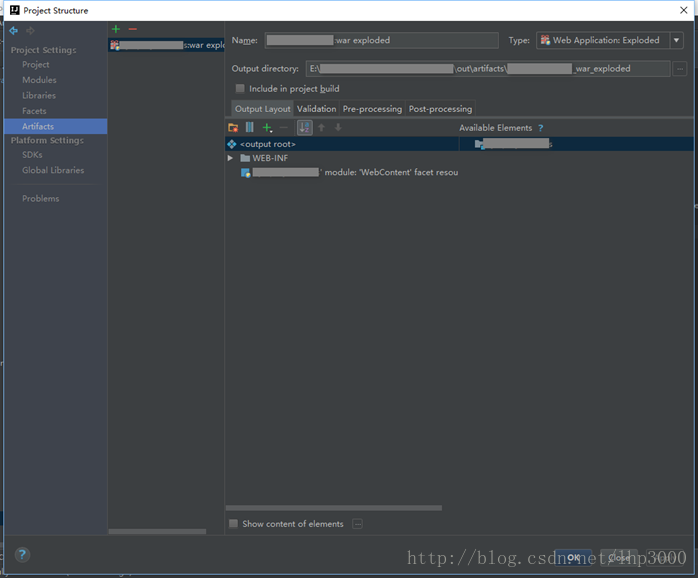Open Global Libraries platform settings
This screenshot has width=698, height=578.
(53, 171)
